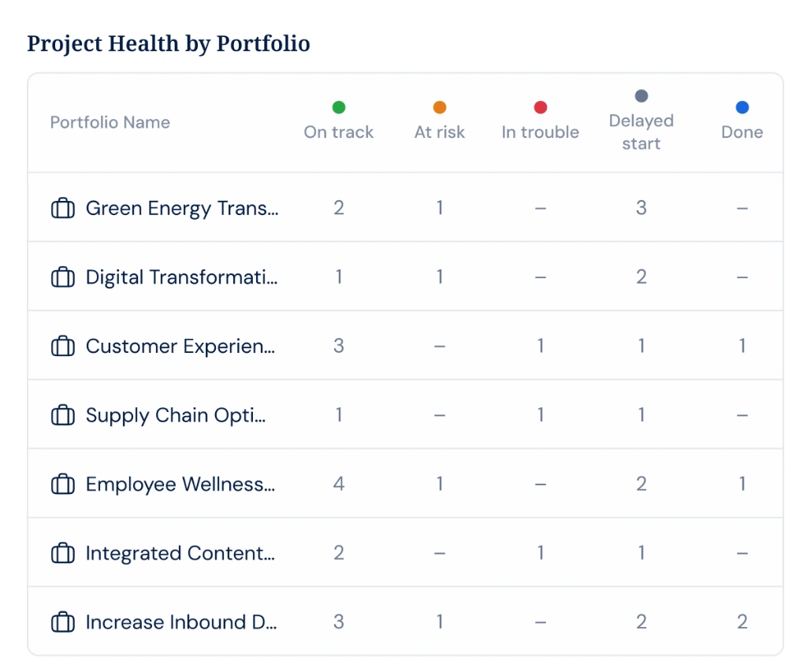This screenshot has width=807, height=672.
Task: Click the green On track status dot
Action: (339, 107)
